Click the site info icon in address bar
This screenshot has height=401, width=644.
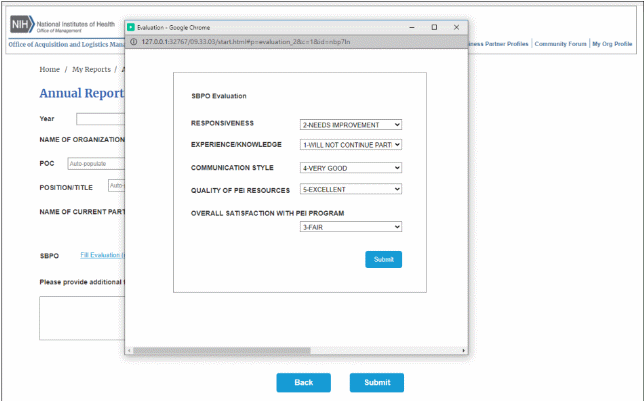click(x=134, y=43)
